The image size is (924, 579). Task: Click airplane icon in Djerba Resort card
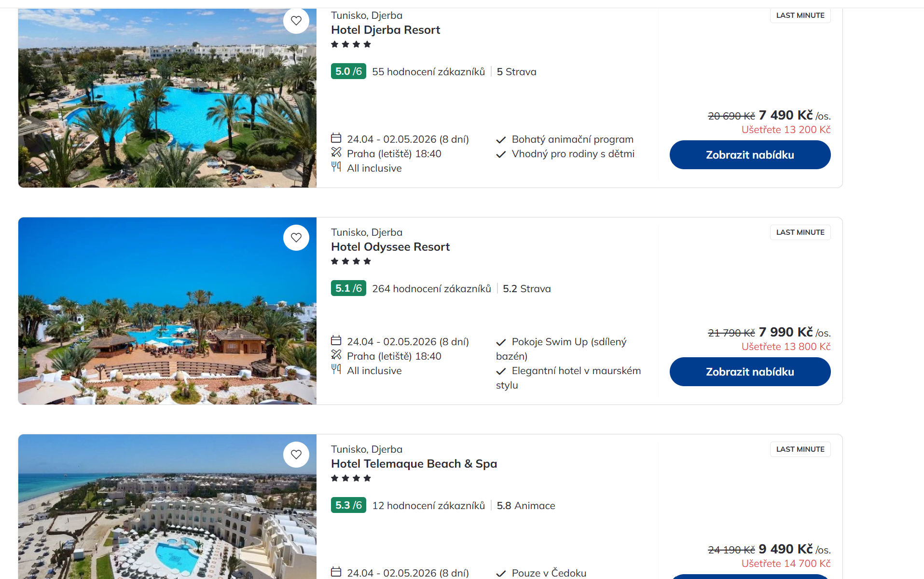pyautogui.click(x=336, y=152)
